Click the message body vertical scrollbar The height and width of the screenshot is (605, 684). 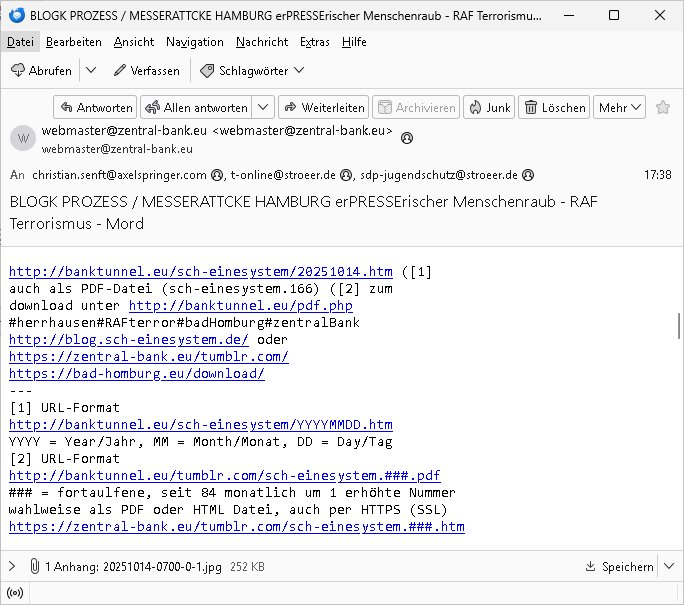coord(679,325)
